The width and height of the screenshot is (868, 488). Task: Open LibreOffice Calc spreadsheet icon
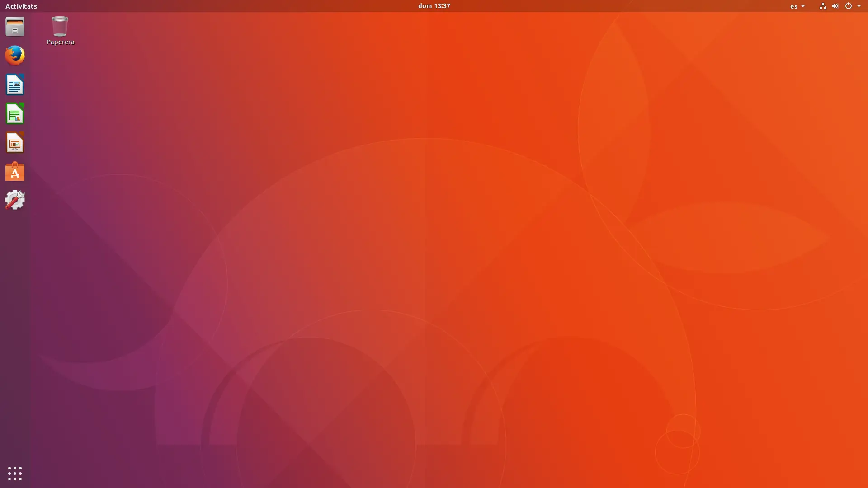15,113
